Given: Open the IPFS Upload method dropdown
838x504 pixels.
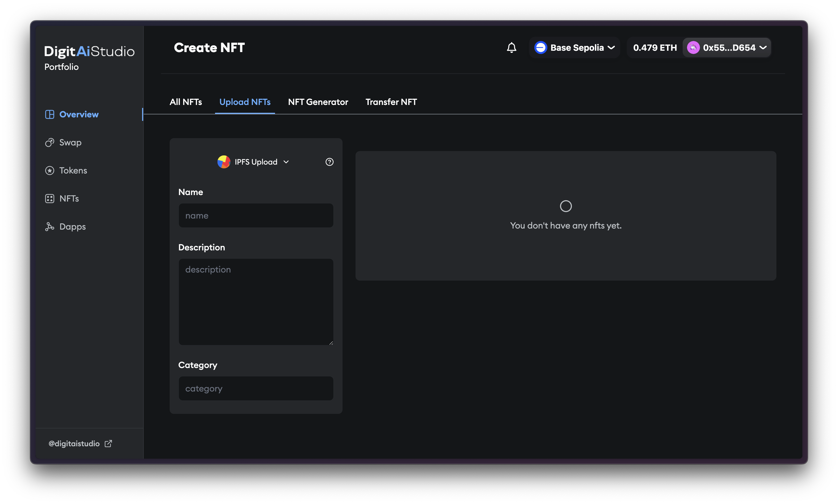Looking at the screenshot, I should tap(254, 162).
